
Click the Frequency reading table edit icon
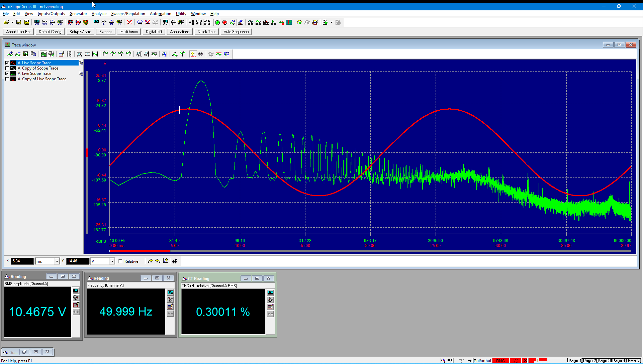click(170, 307)
